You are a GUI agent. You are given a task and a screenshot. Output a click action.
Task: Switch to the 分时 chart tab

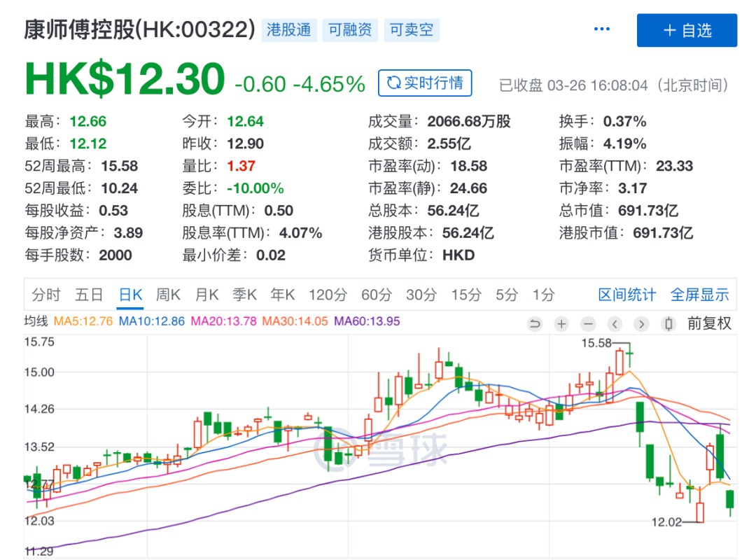click(x=46, y=295)
